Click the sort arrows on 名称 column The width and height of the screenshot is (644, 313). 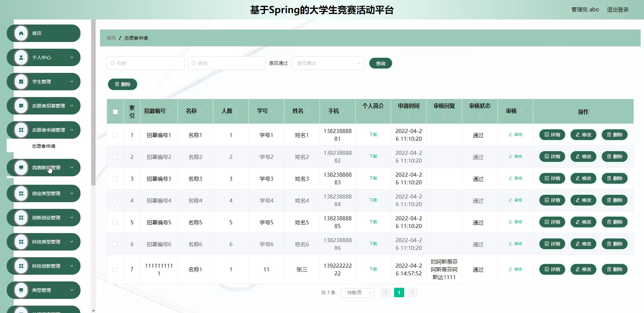click(201, 111)
